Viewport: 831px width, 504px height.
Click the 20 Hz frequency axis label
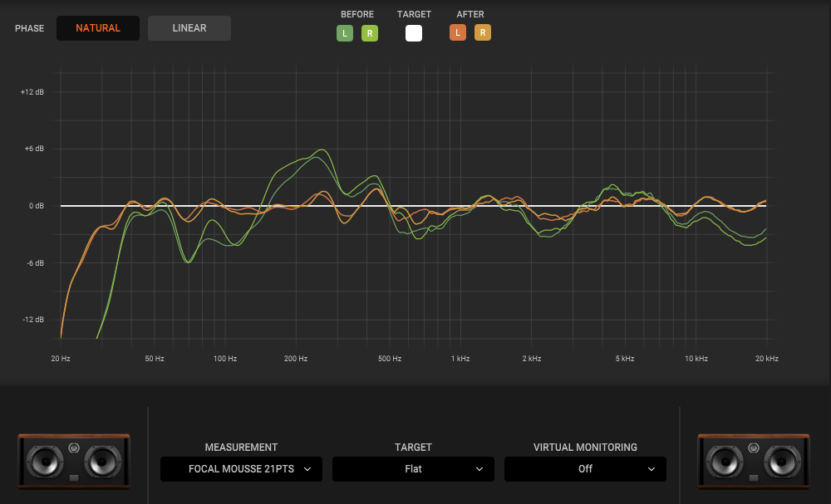pyautogui.click(x=61, y=359)
